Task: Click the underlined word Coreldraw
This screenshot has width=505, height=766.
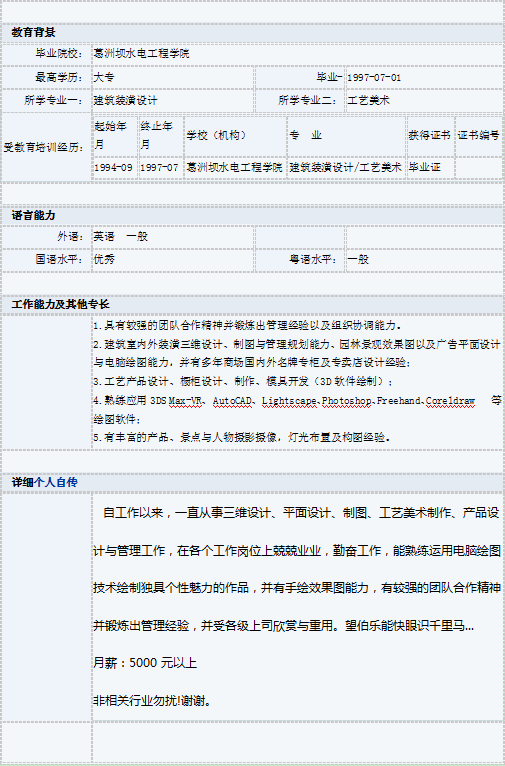Action: [x=450, y=401]
